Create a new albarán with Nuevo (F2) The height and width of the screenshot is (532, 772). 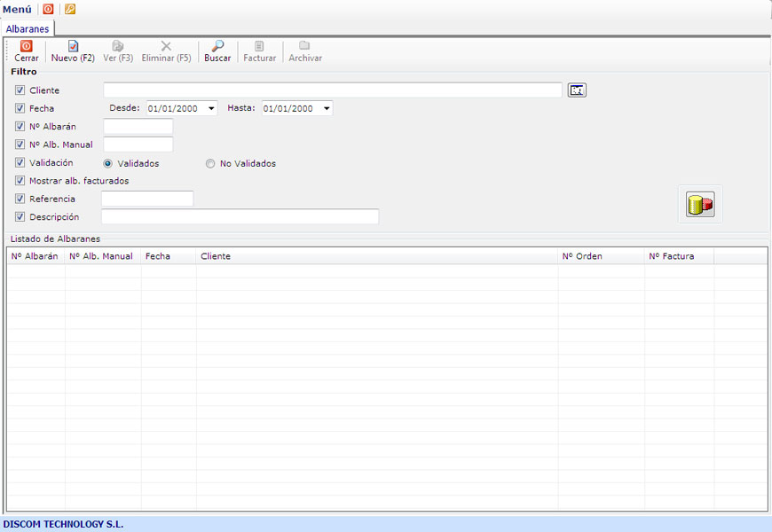coord(73,46)
